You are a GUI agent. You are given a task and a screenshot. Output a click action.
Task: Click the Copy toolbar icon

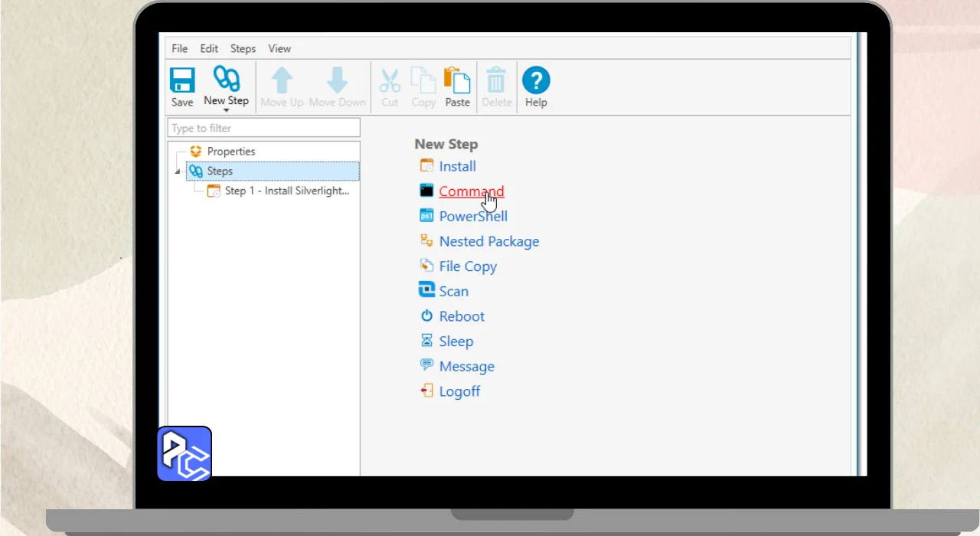pos(423,80)
